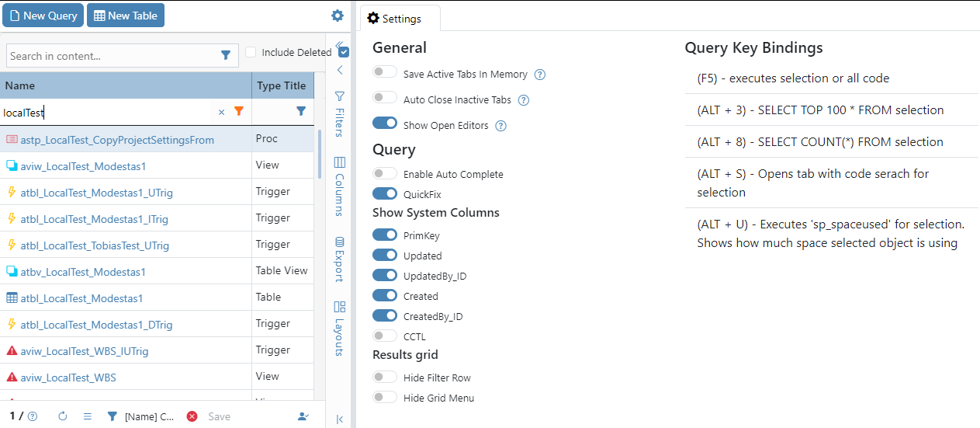Click the grid's vertical scrollbar

point(319,153)
